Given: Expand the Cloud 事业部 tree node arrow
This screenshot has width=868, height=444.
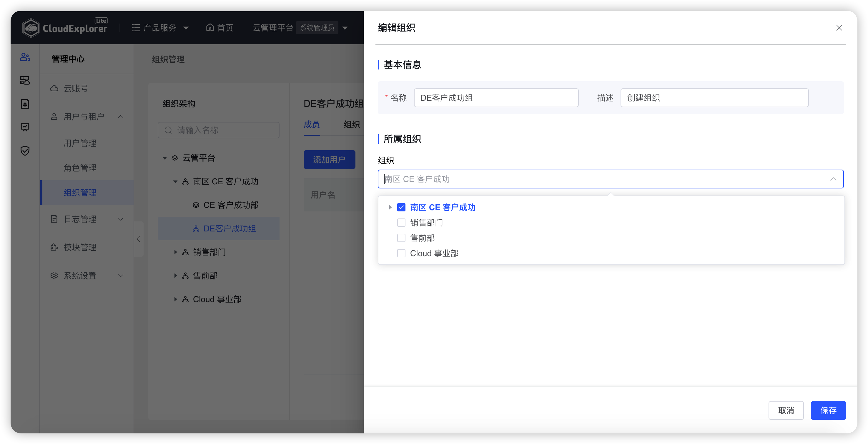Looking at the screenshot, I should coord(175,299).
